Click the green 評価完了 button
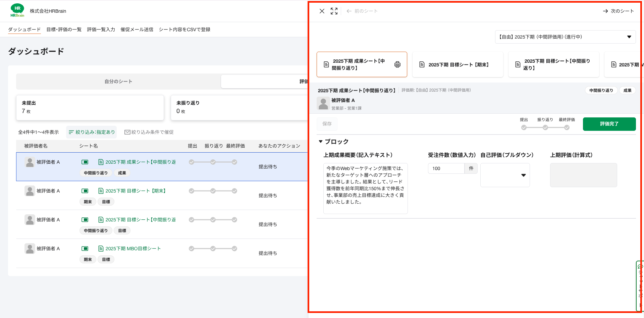This screenshot has height=318, width=644. point(609,124)
